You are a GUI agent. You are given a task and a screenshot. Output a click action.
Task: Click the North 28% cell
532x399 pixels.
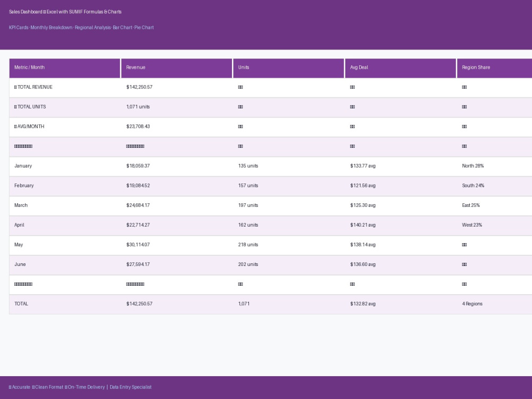click(495, 166)
